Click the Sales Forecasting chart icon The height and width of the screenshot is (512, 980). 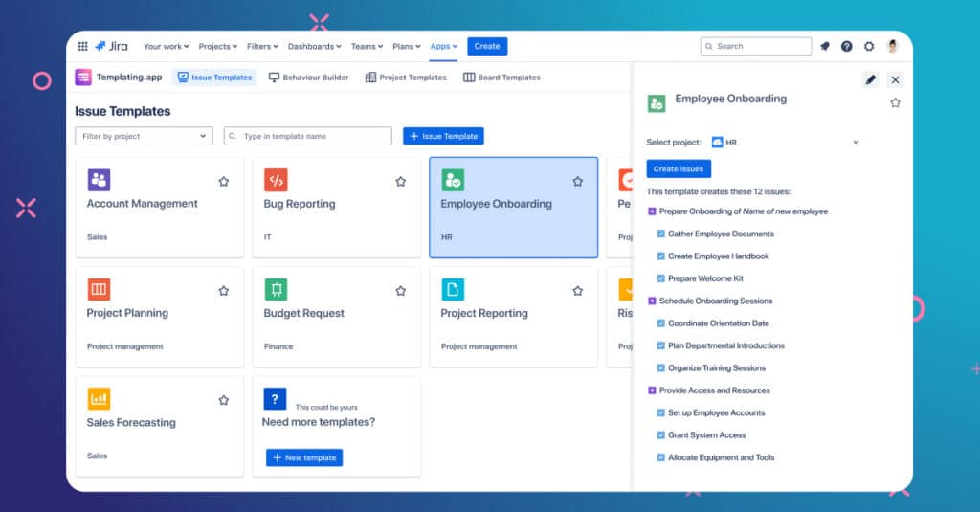pos(99,399)
